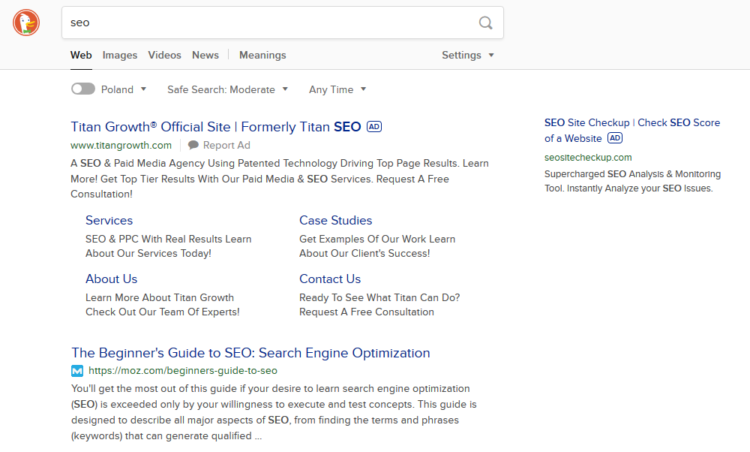750x452 pixels.
Task: Click the Case Studies sitelink
Action: (335, 220)
